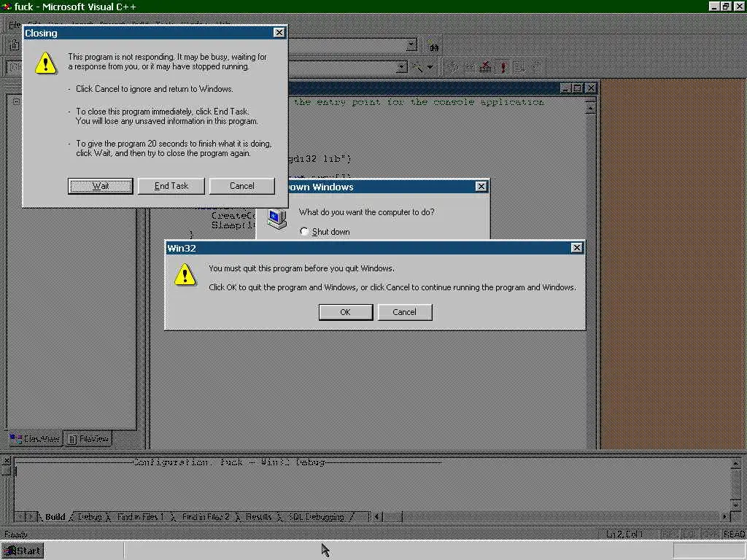The image size is (747, 560).
Task: Minimize the source editor child window
Action: 566,88
